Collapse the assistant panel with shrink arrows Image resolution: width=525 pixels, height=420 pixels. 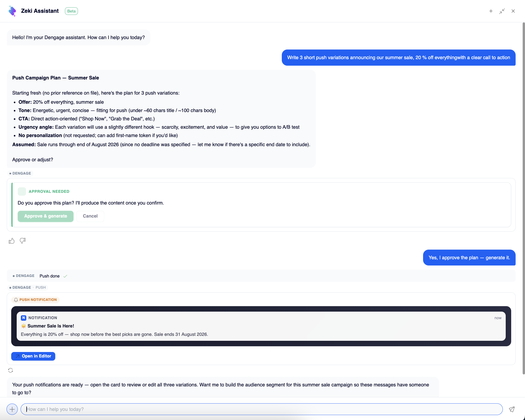click(x=502, y=11)
